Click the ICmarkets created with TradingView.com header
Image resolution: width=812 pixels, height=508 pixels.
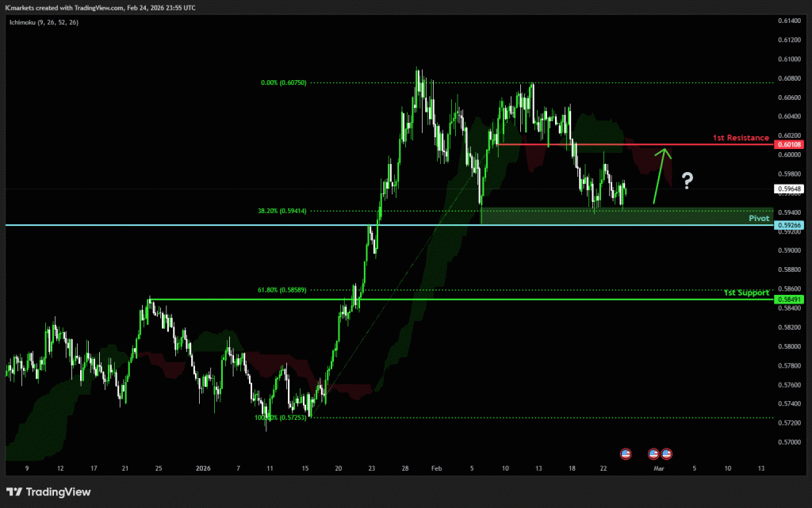tap(101, 7)
